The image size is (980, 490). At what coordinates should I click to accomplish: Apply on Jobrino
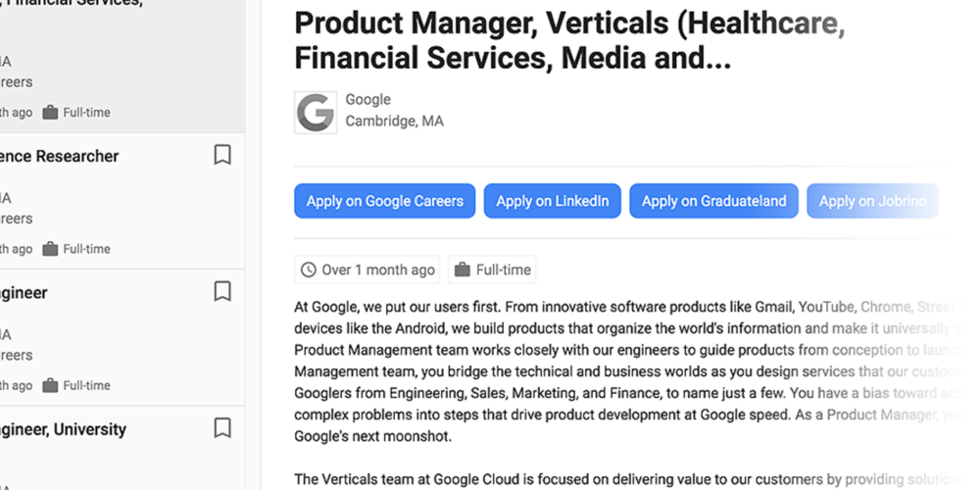(x=872, y=201)
